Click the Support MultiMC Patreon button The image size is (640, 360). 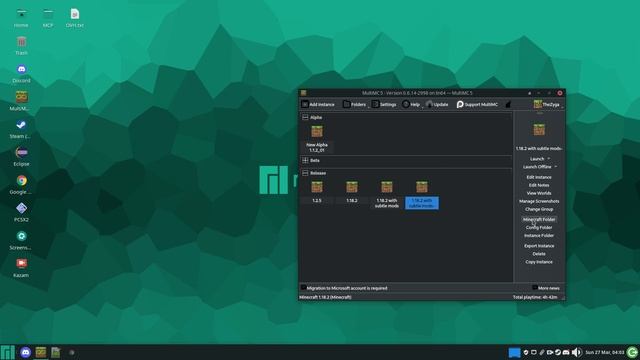477,104
